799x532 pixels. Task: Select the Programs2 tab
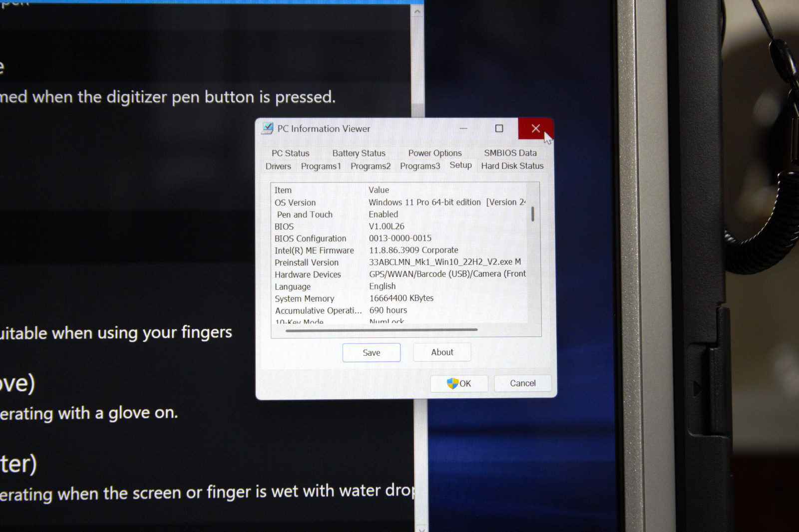(371, 166)
